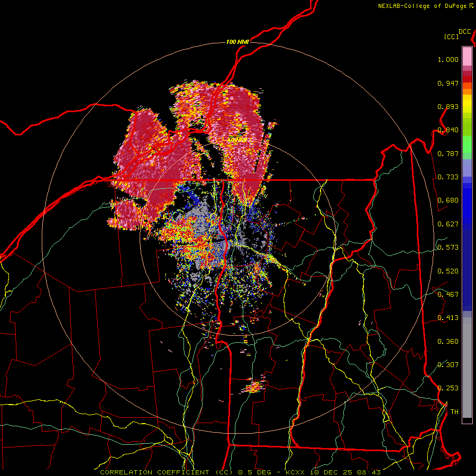Select the 0.893 legend value

tap(448, 106)
